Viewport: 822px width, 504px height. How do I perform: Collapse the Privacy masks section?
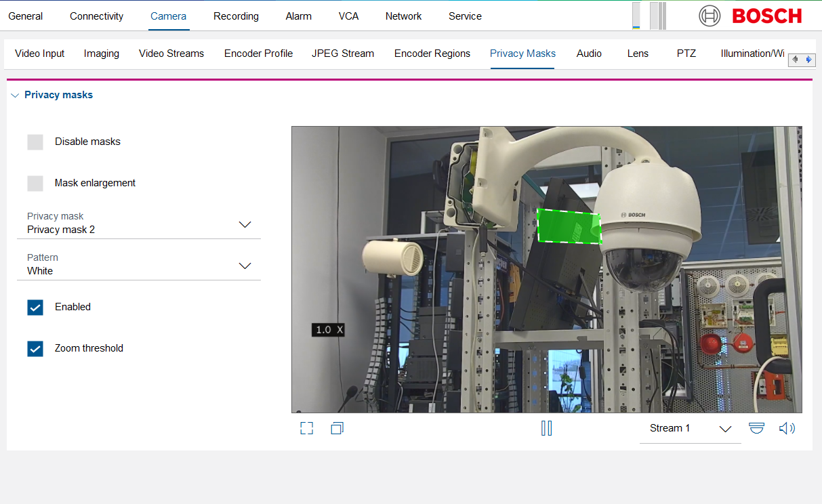coord(16,96)
